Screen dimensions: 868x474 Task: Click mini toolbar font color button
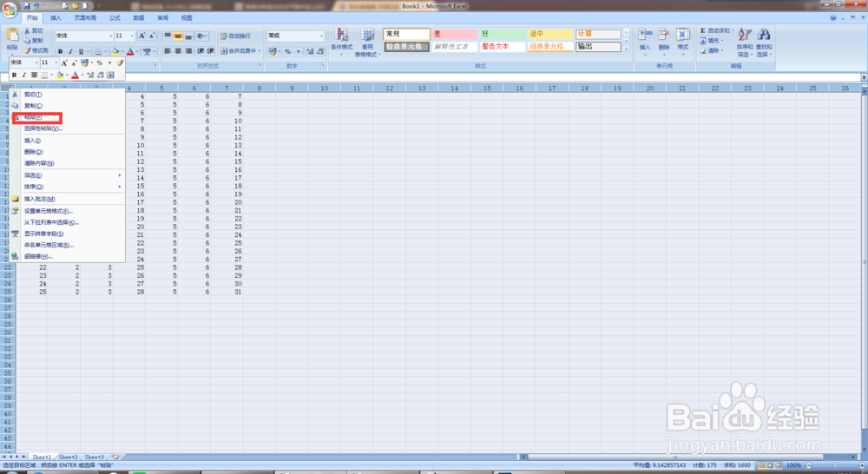coord(75,75)
